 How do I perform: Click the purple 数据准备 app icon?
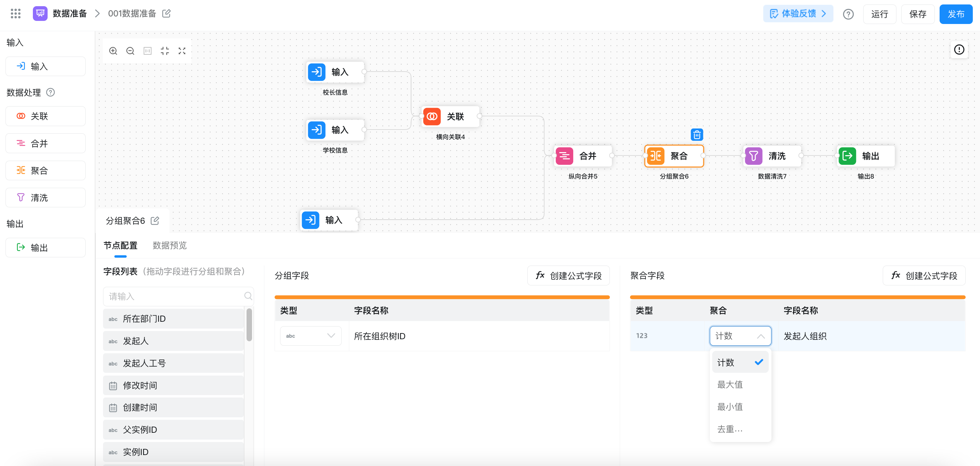pos(40,14)
